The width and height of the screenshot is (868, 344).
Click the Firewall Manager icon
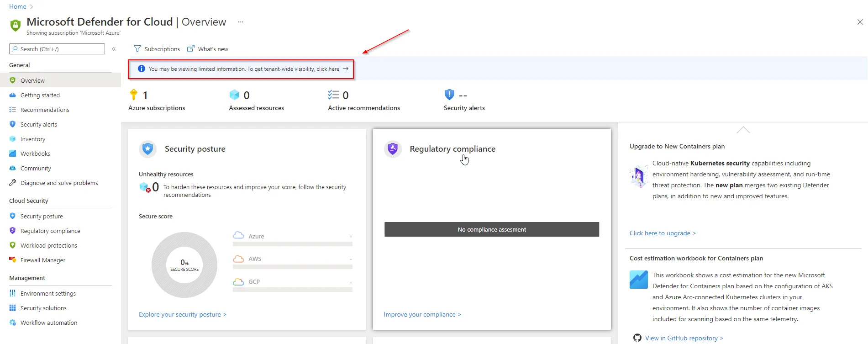(13, 260)
